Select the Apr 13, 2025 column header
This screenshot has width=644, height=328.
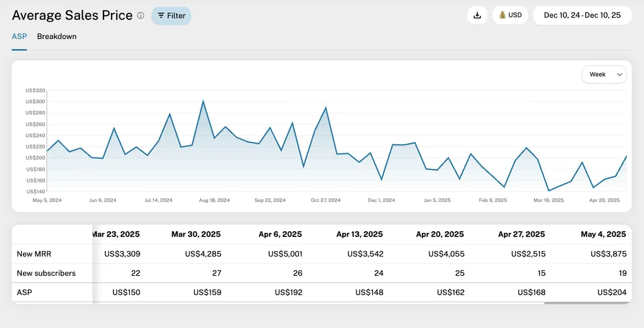(x=358, y=234)
